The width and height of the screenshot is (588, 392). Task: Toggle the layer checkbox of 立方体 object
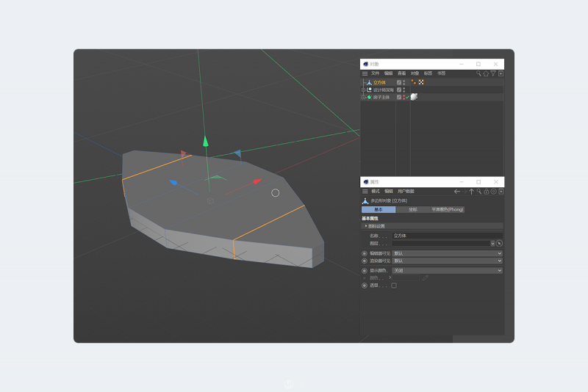(399, 82)
